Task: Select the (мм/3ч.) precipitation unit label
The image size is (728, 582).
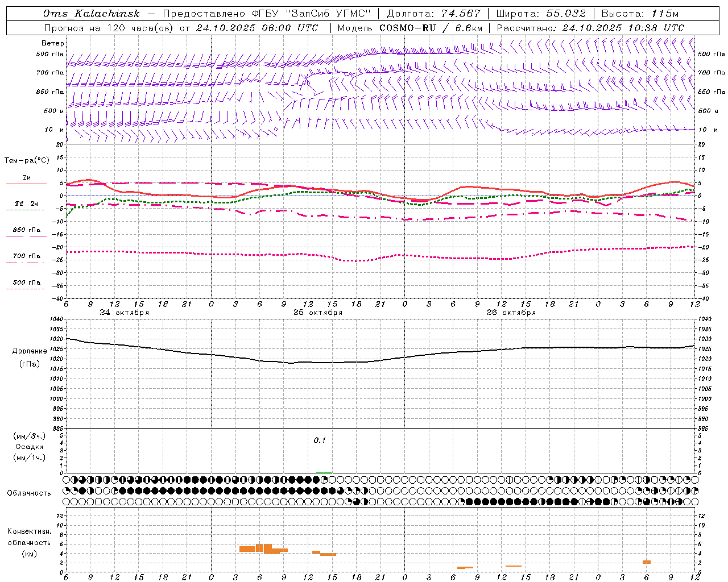Action: point(30,436)
